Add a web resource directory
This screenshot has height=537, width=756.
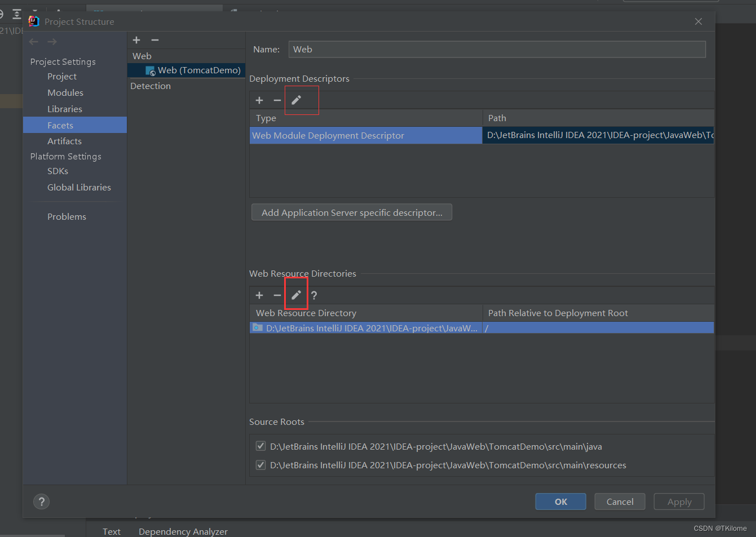259,295
